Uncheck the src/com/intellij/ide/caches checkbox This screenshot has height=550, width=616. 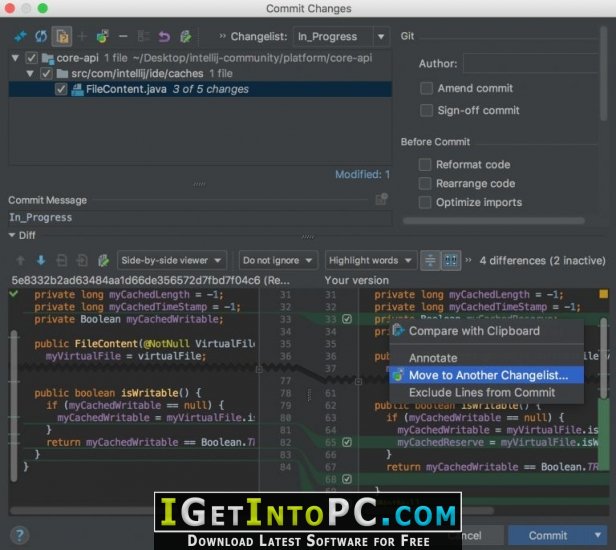coord(46,73)
